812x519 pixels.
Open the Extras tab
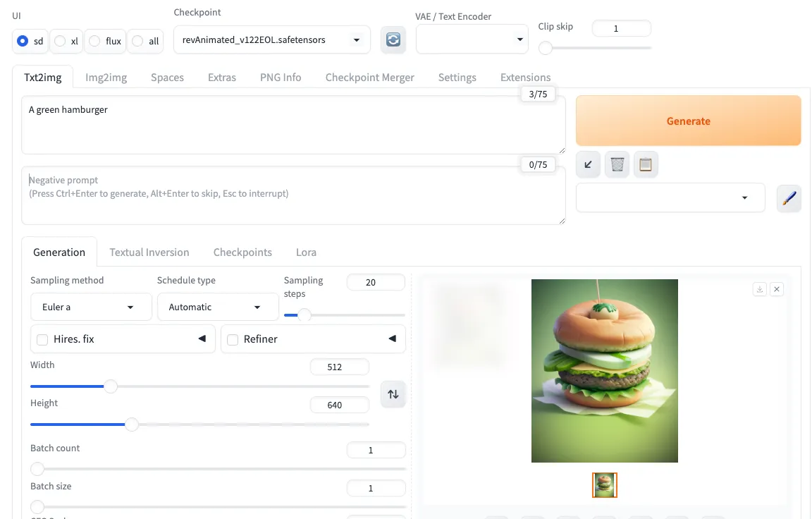221,78
